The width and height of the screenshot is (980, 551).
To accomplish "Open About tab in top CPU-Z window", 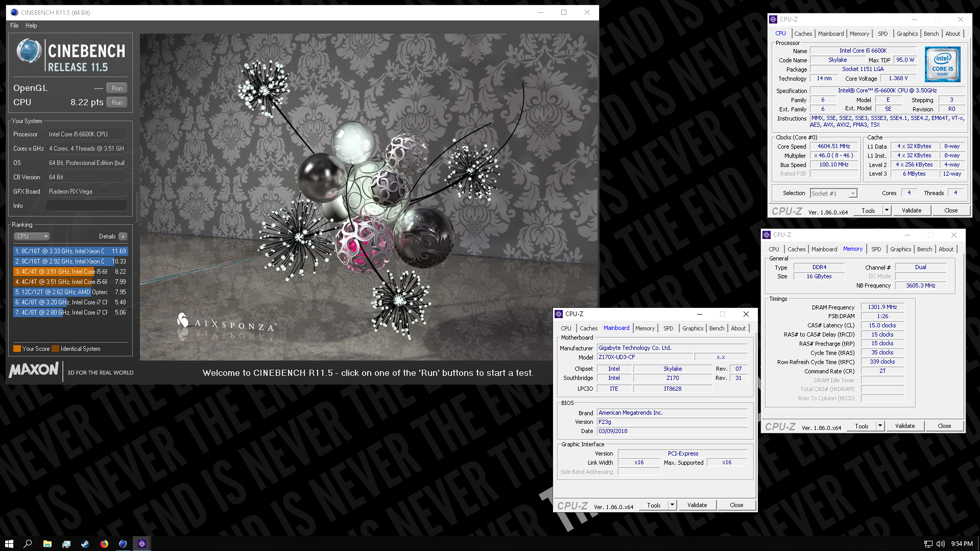I will point(952,34).
